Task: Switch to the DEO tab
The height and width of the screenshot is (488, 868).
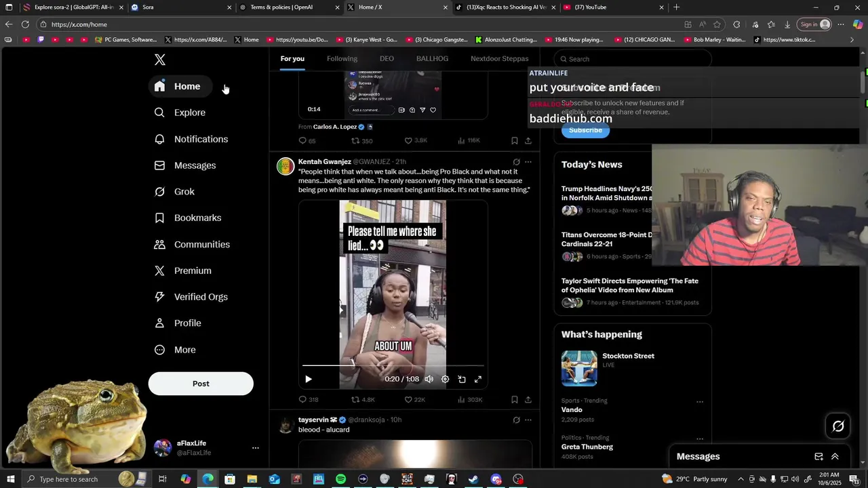Action: tap(387, 58)
